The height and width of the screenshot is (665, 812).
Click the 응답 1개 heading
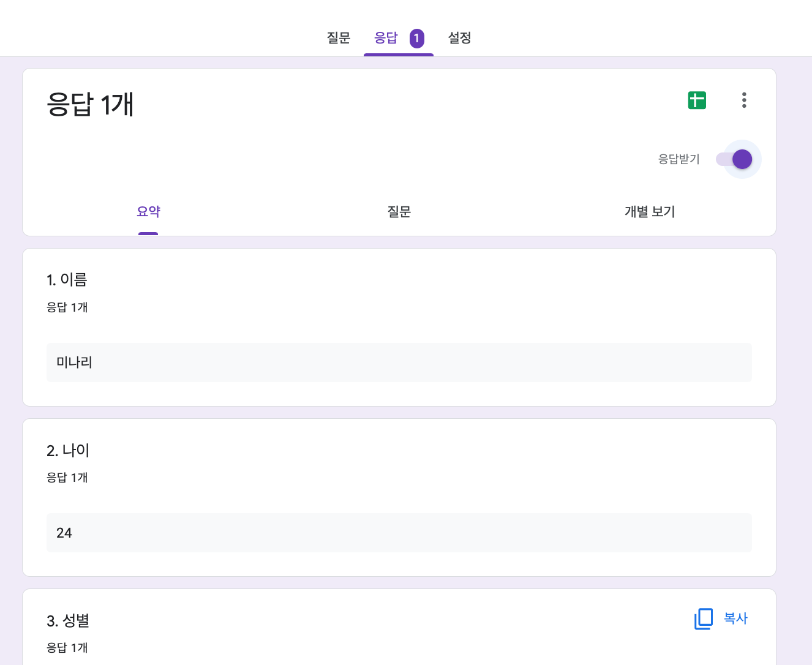tap(90, 105)
